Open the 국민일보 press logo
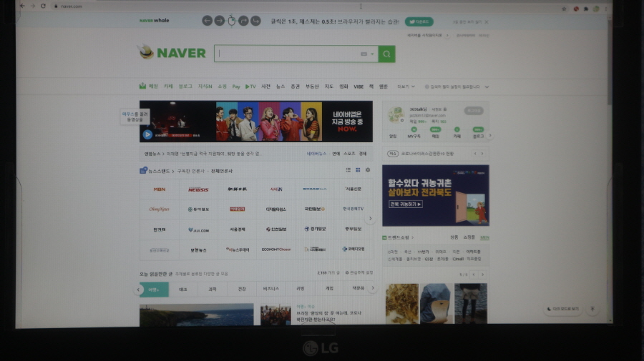 click(315, 209)
